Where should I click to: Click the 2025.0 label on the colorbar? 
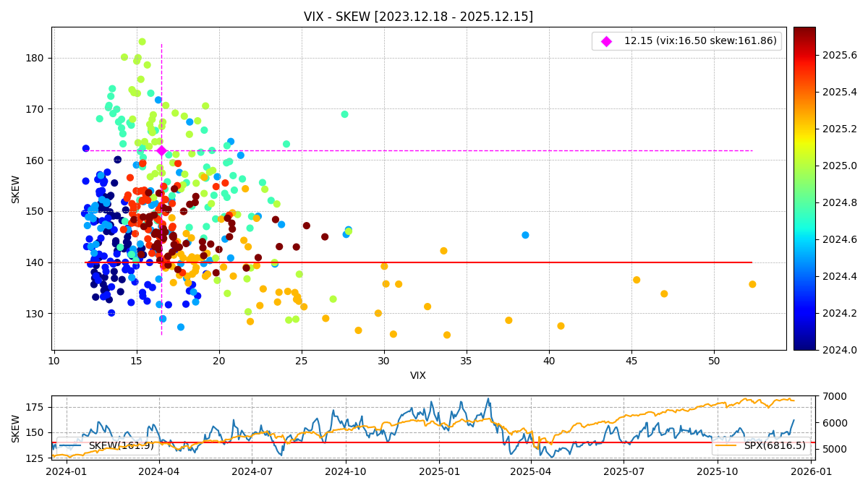[839, 166]
